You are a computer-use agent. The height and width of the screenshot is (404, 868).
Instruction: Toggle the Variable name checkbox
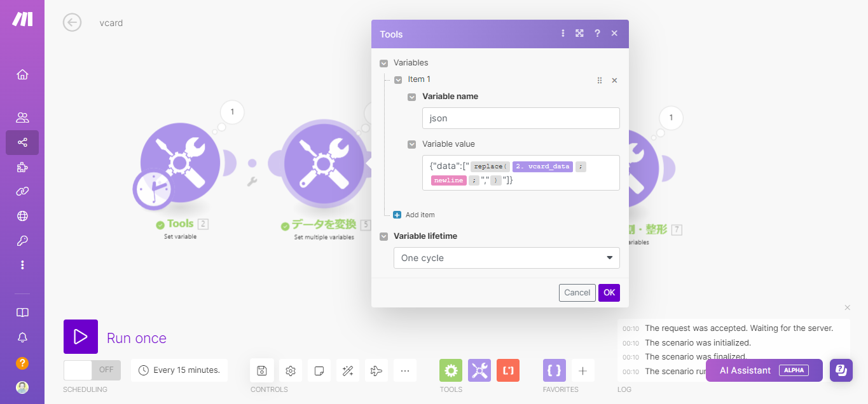point(412,97)
